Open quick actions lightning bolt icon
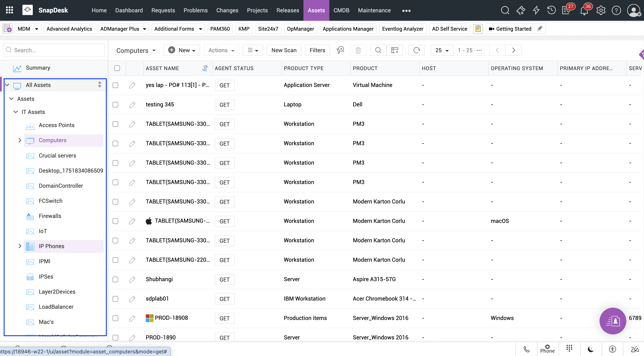Viewport: 644px width, 356px height. coord(536,10)
